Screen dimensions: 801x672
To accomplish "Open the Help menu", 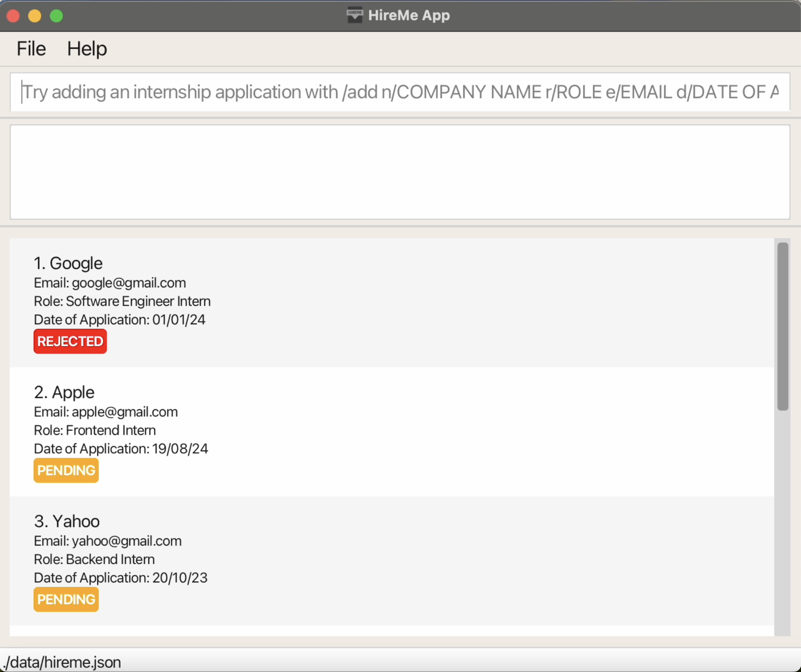I will point(87,49).
